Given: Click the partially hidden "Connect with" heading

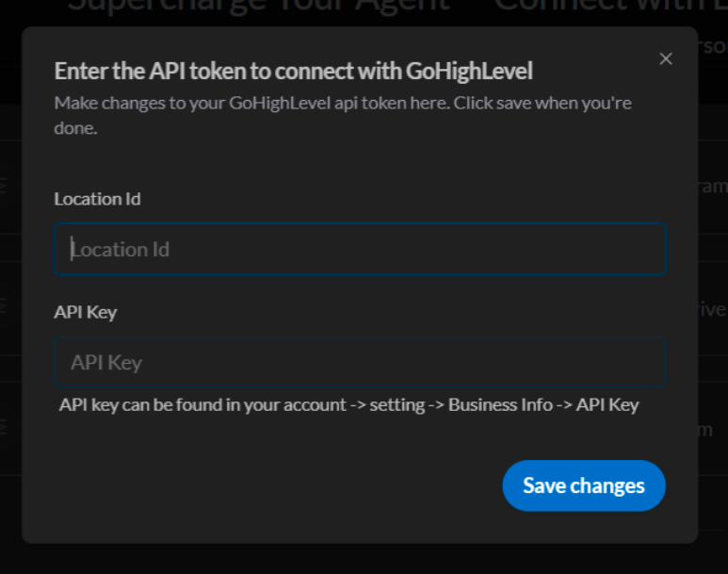Looking at the screenshot, I should [x=603, y=8].
